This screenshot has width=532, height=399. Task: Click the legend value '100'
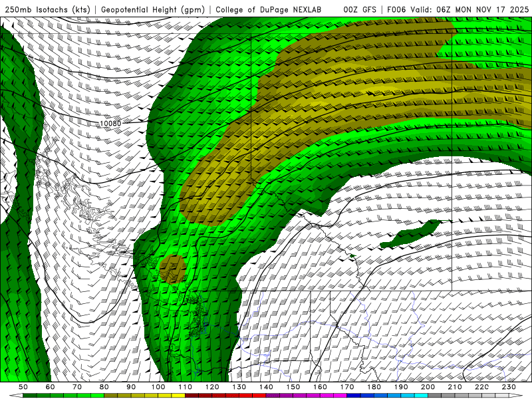(x=158, y=387)
